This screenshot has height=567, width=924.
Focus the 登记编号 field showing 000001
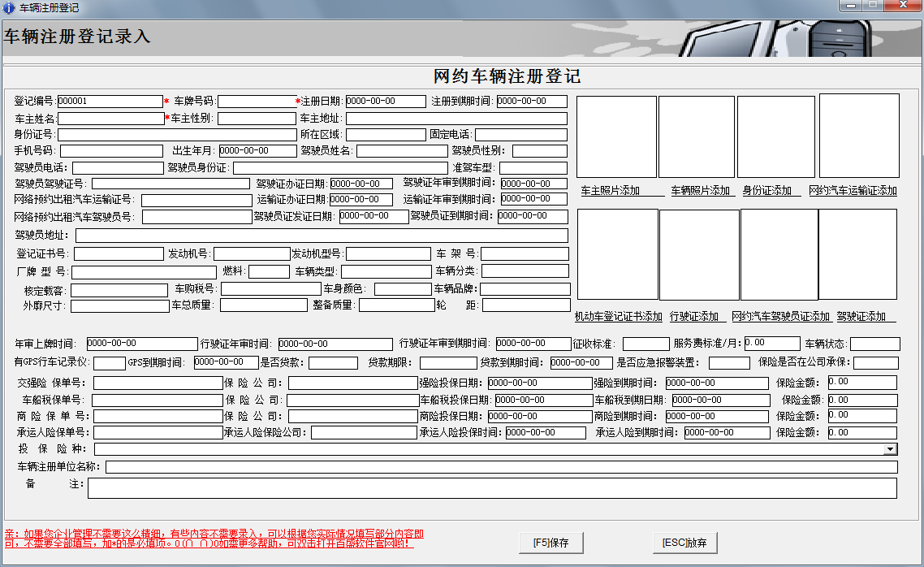click(110, 102)
